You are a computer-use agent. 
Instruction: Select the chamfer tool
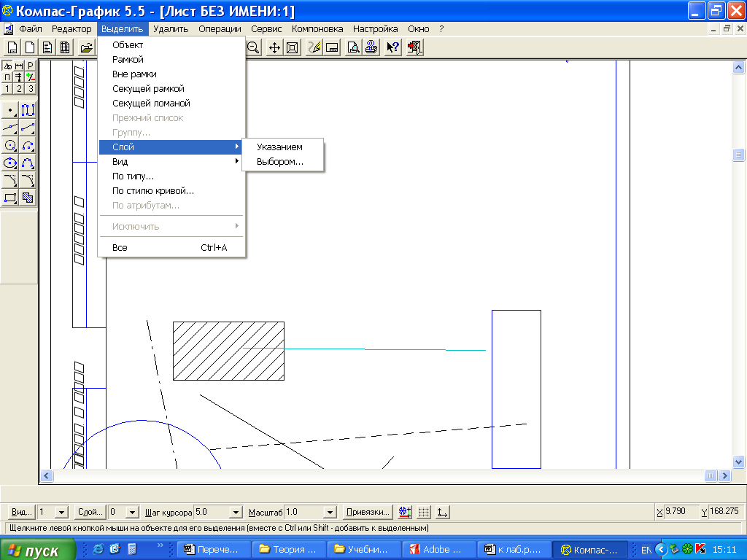pos(10,181)
